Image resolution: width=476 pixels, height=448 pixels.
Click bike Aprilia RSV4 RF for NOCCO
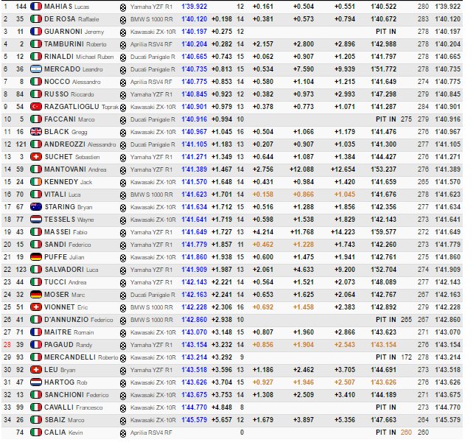point(151,82)
